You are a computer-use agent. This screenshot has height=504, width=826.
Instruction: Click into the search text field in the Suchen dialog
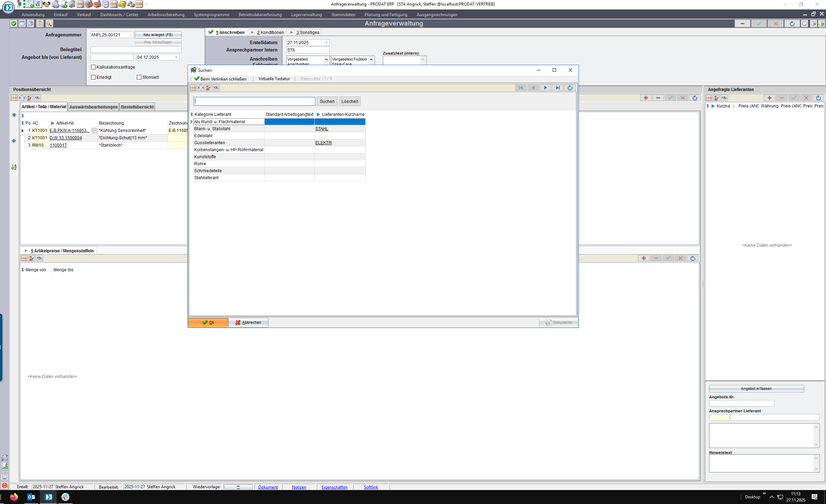pos(254,101)
